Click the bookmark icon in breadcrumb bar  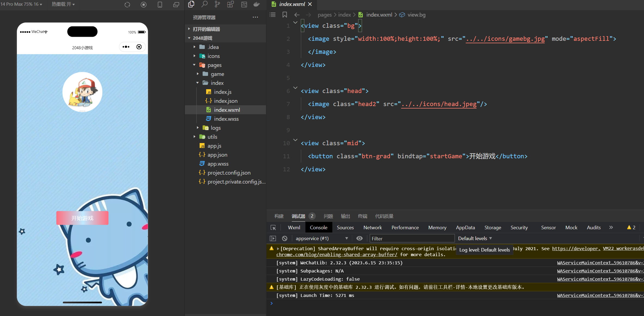[285, 15]
